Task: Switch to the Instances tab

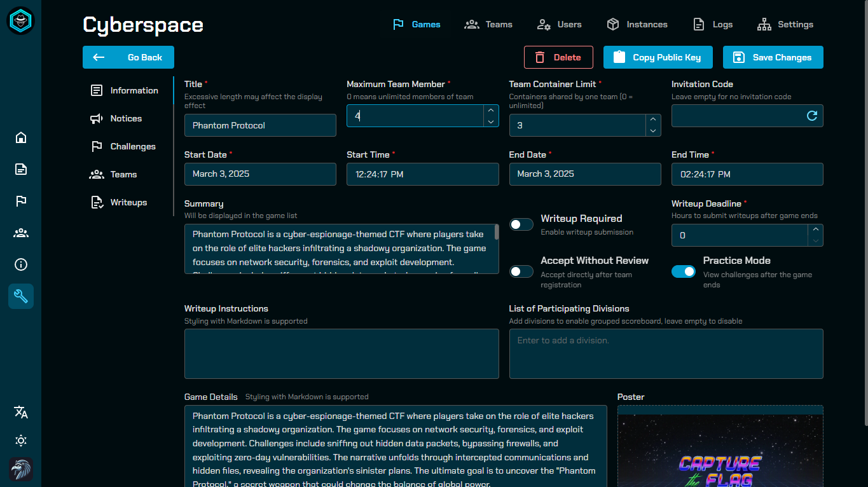Action: [637, 24]
